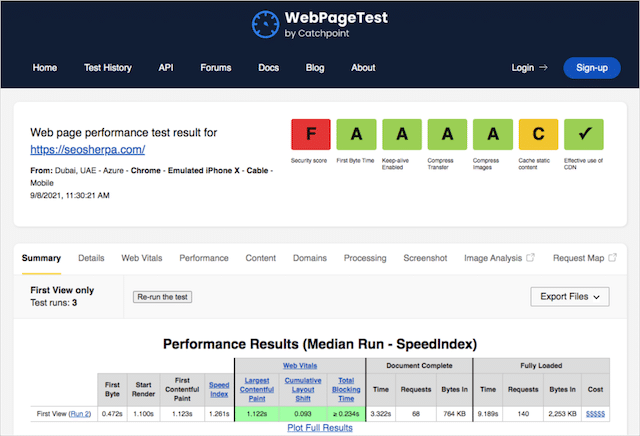This screenshot has height=436, width=640.
Task: Open the https://seosherpa.com/ link
Action: coord(88,149)
